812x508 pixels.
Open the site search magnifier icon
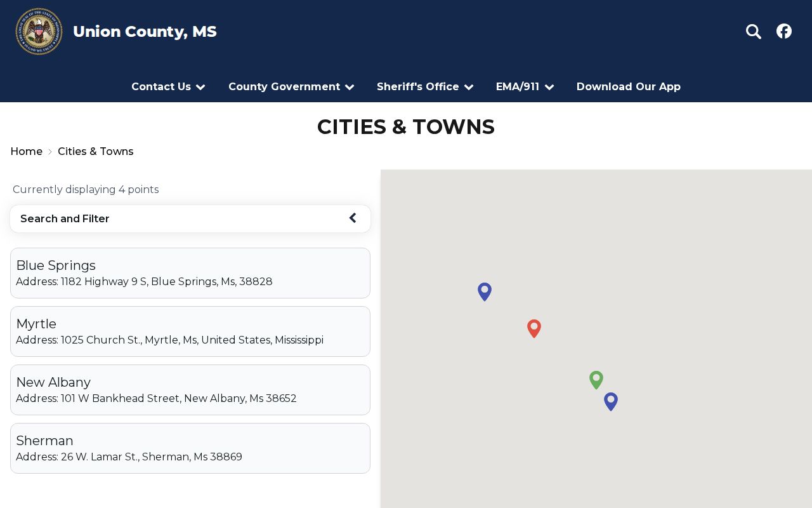(753, 31)
